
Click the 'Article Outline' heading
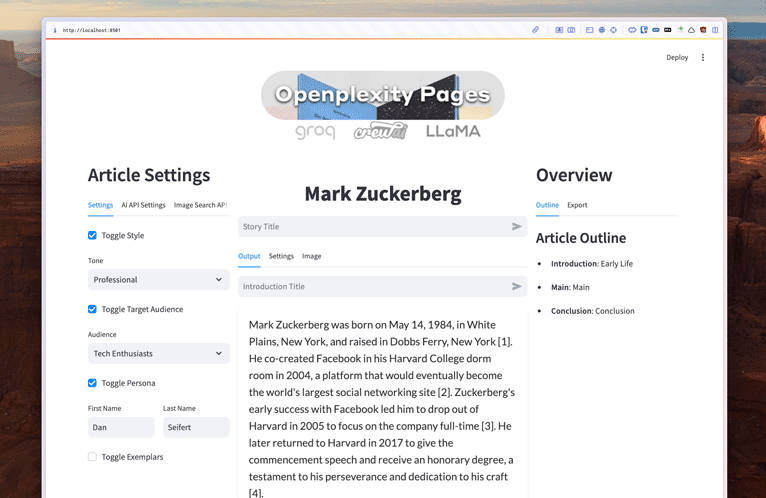click(581, 238)
